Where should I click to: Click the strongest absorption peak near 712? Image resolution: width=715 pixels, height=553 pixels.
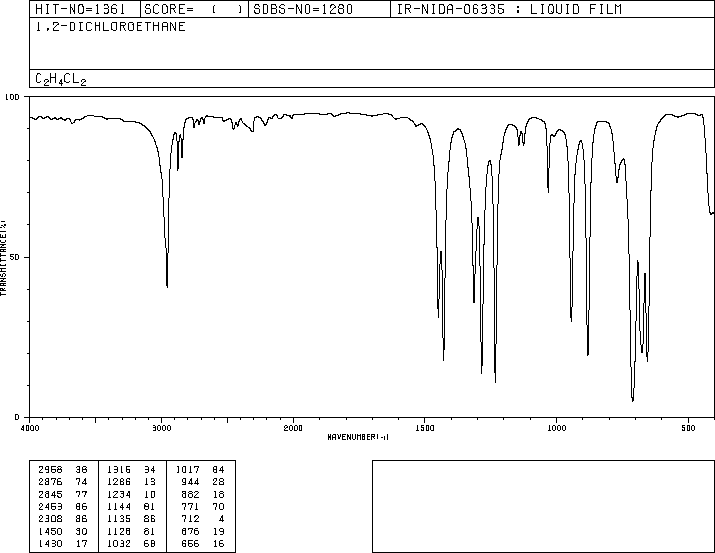click(x=632, y=400)
